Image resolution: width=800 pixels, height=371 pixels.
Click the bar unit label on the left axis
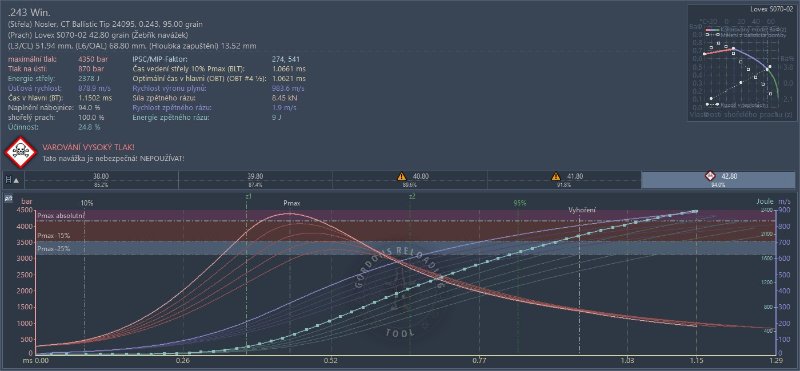point(26,203)
